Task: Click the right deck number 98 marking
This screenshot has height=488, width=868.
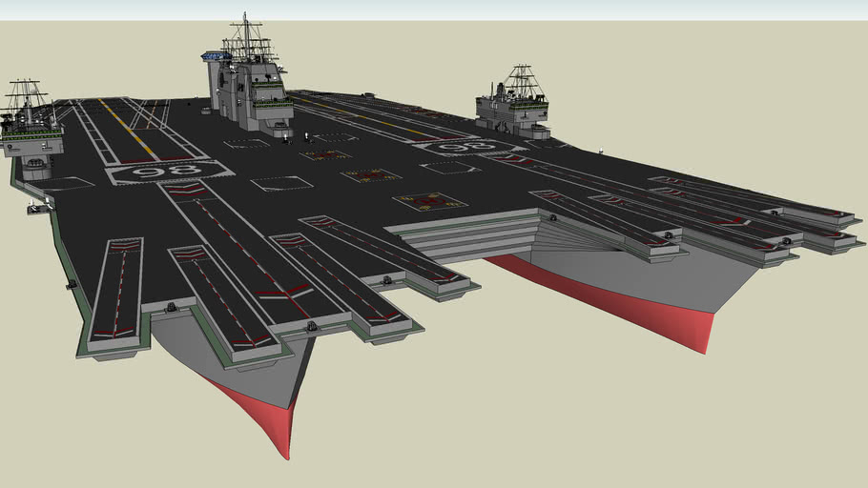Action: (465, 147)
